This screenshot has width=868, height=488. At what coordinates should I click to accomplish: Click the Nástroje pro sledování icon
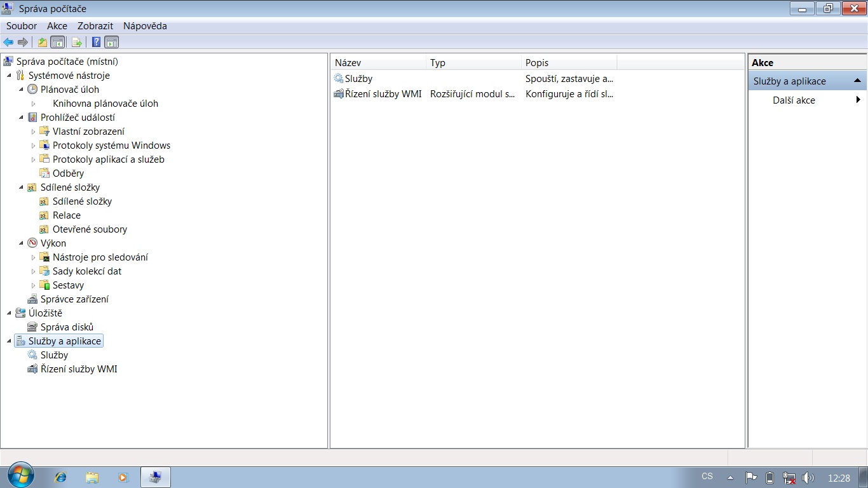(x=44, y=257)
